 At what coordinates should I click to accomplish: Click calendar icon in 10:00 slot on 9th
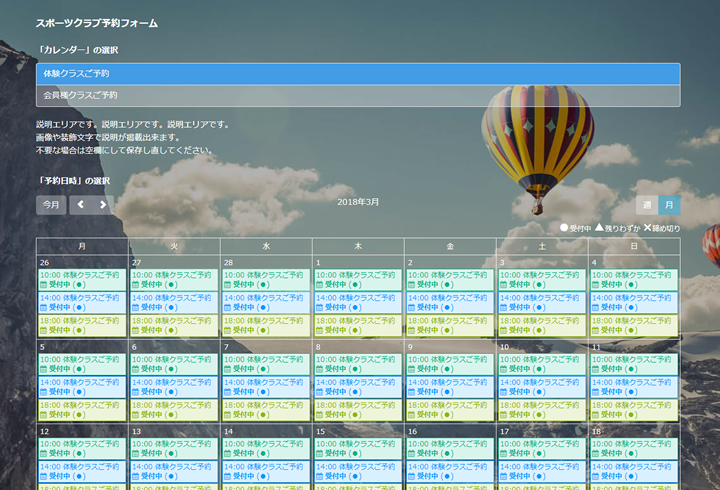[411, 369]
